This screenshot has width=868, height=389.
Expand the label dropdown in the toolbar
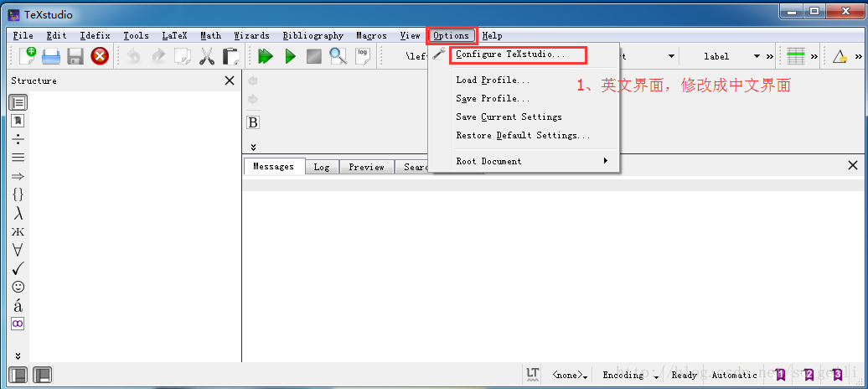pyautogui.click(x=757, y=56)
